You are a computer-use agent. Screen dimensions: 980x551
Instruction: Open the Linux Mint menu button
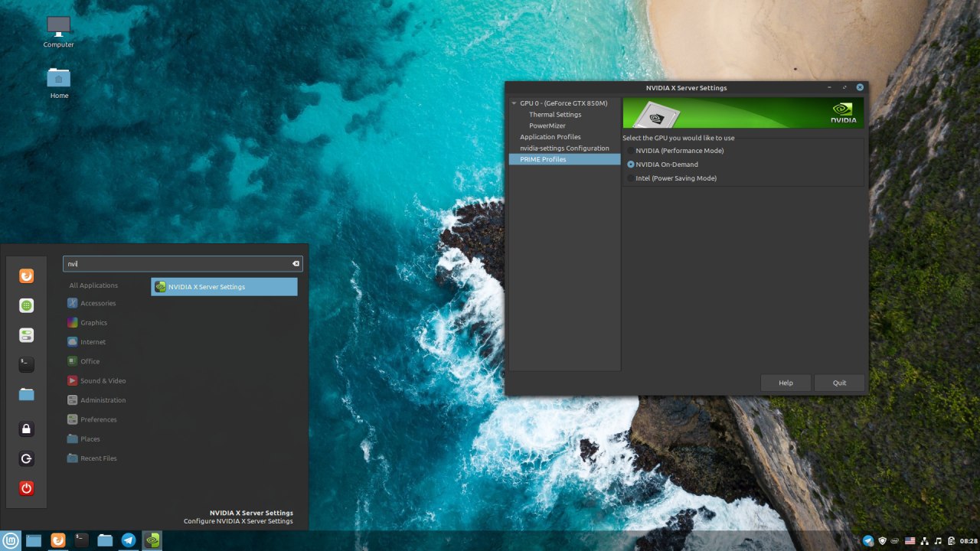[x=11, y=540]
